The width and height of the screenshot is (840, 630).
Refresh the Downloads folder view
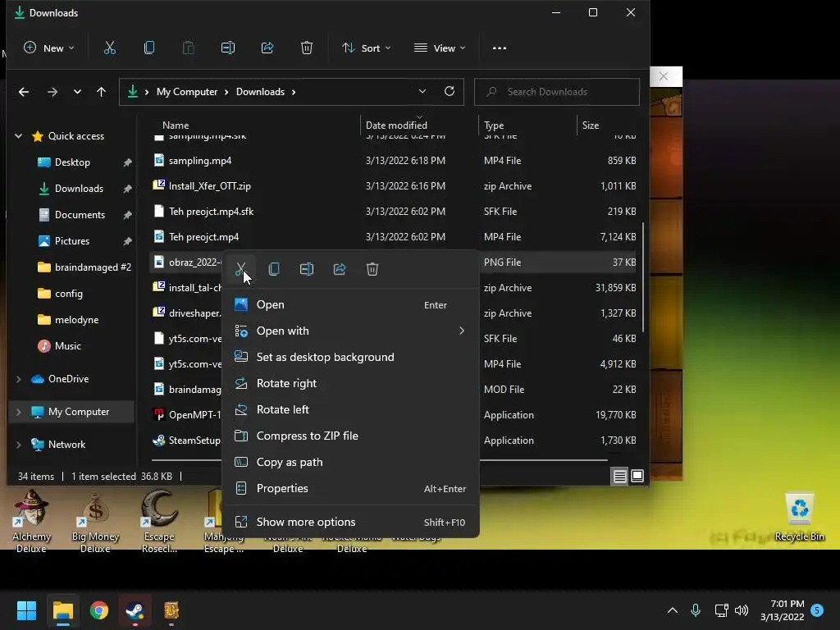[x=450, y=91]
